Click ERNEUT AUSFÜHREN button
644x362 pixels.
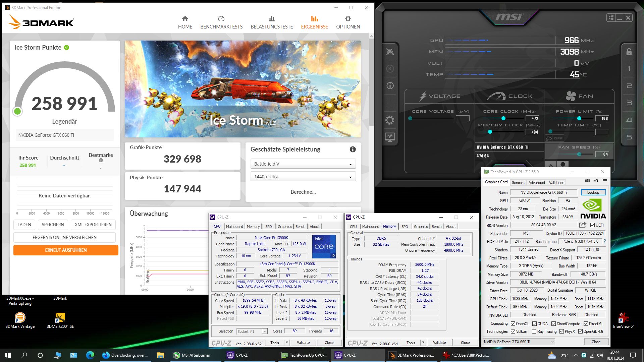66,250
